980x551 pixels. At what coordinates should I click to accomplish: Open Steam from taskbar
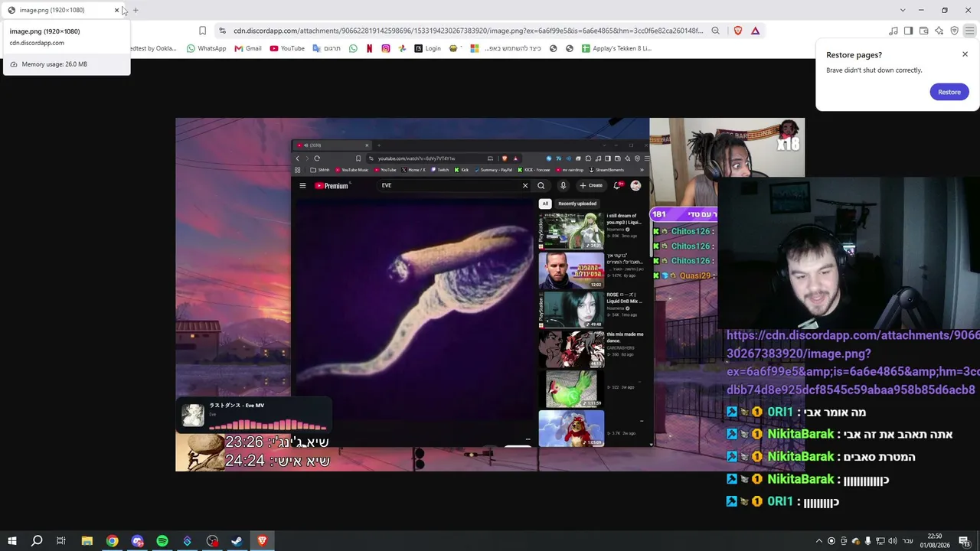237,541
